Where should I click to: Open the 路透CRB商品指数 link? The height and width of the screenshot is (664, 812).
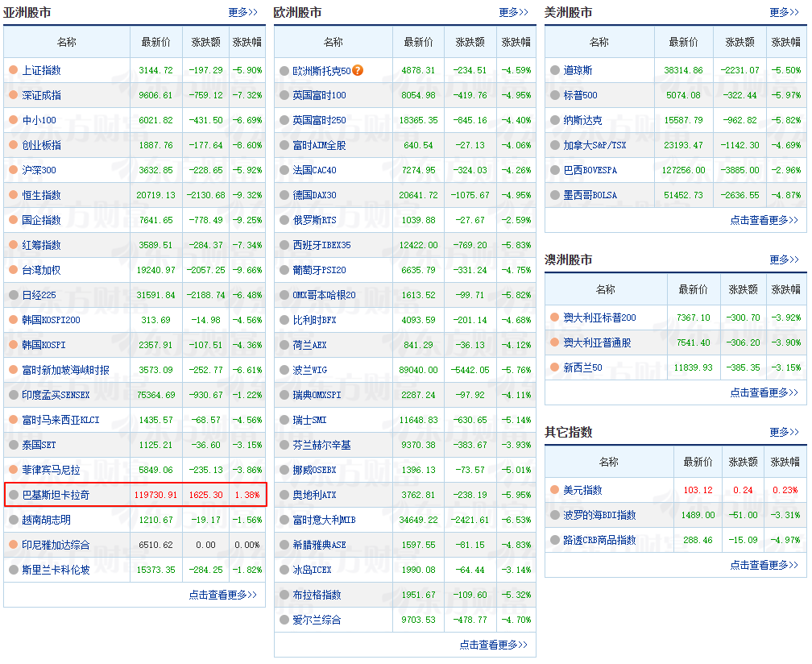[x=599, y=540]
